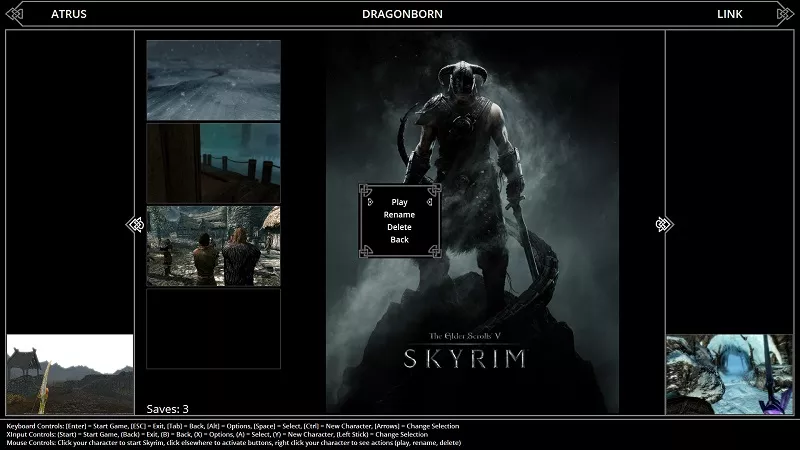Click the Mouse Controls help line
Viewport: 800px width, 450px height.
(x=234, y=442)
